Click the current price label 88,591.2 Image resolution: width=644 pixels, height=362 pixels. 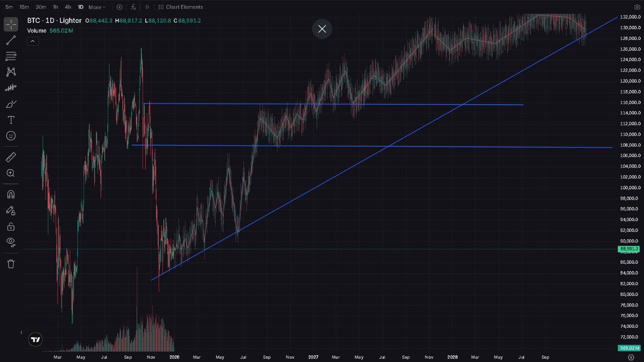coord(628,249)
